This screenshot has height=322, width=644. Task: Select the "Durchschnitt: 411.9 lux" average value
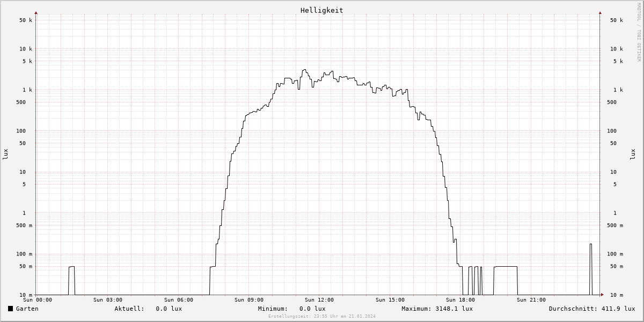592,309
